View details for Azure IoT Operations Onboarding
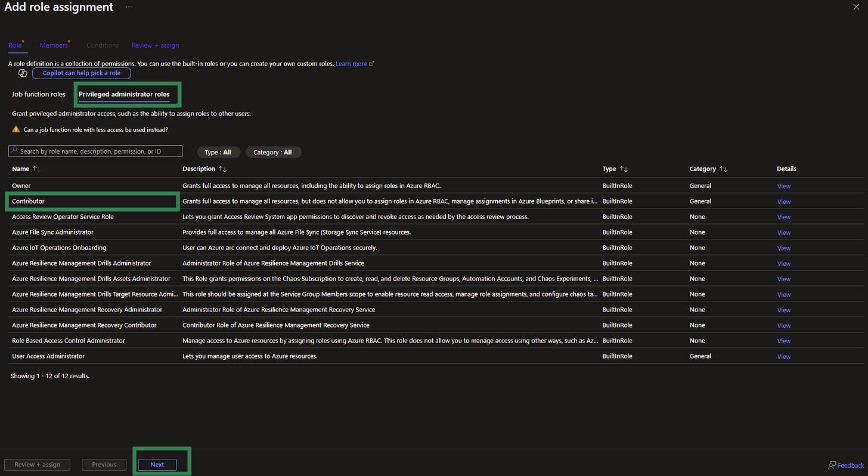The width and height of the screenshot is (868, 476). click(783, 248)
